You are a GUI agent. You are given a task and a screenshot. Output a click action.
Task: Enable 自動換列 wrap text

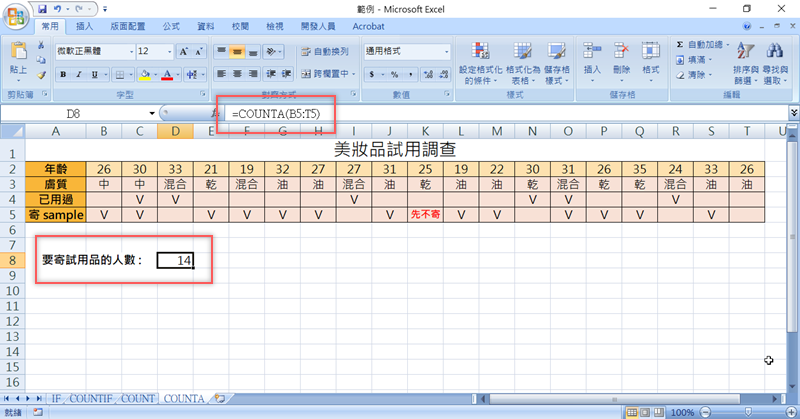325,51
